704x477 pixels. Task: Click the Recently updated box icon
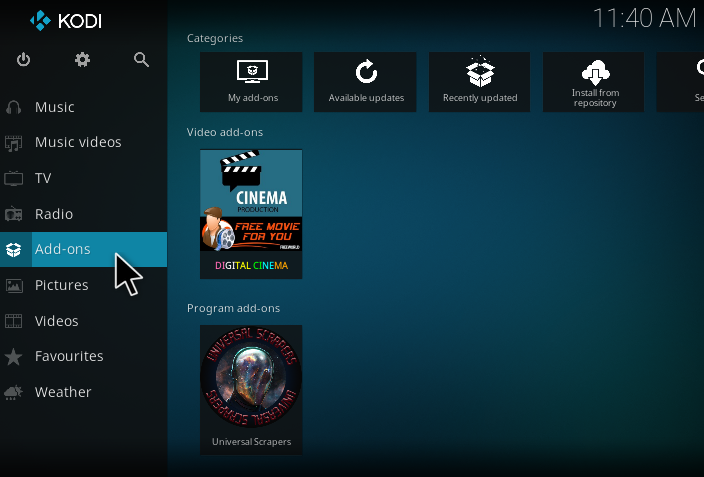coord(480,71)
